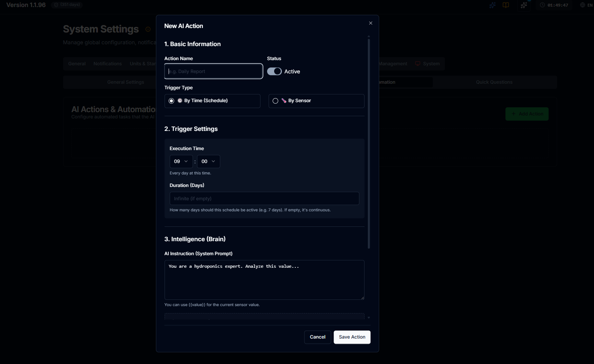Click the sensor icon in By Sensor option
Image resolution: width=594 pixels, height=364 pixels.
[x=284, y=101]
